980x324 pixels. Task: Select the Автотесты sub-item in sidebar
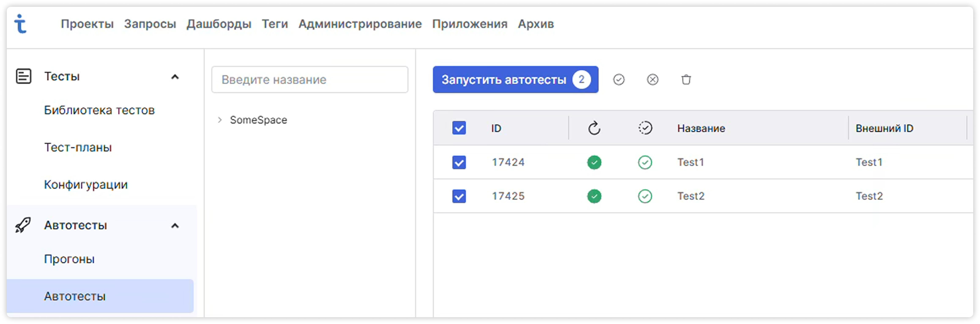click(100, 296)
